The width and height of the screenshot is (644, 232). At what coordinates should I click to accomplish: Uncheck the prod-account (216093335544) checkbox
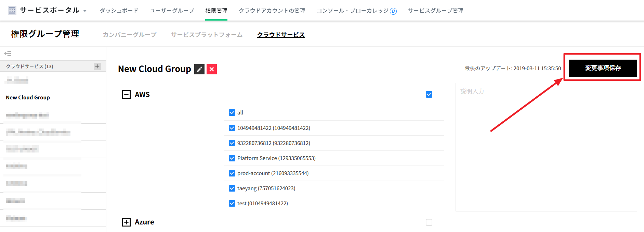(x=232, y=173)
